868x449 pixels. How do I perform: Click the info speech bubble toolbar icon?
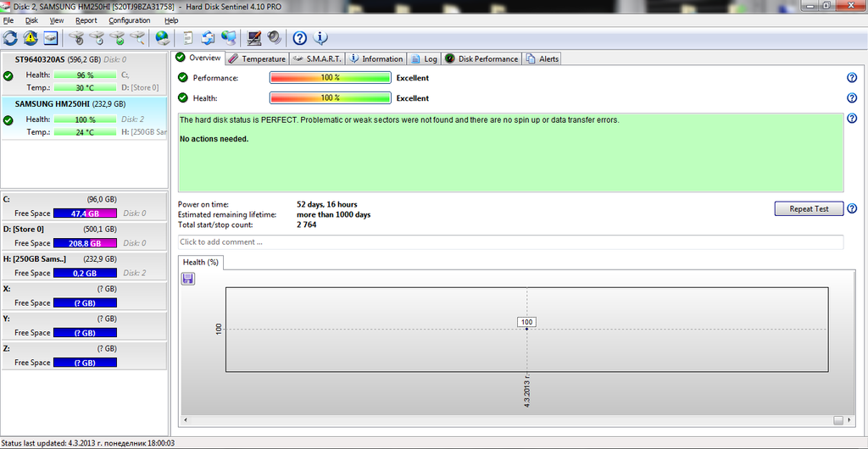coord(320,37)
